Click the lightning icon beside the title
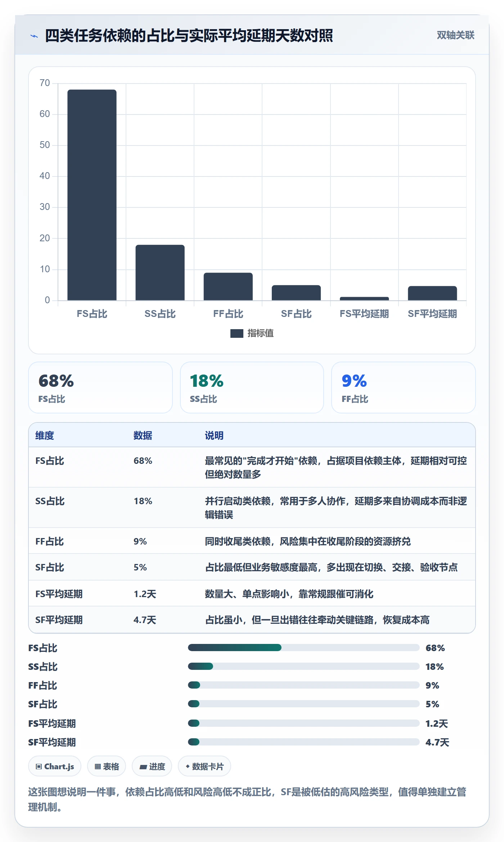 coord(34,36)
